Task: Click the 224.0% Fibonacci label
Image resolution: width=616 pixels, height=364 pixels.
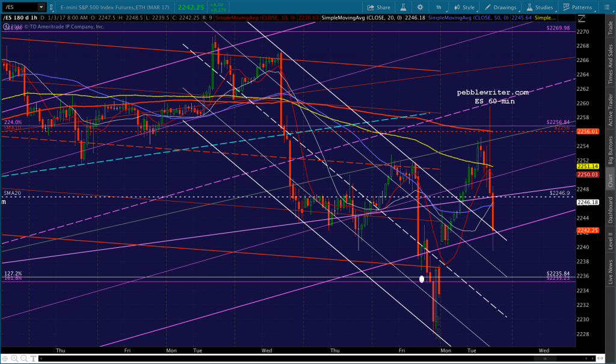Action: pos(13,122)
